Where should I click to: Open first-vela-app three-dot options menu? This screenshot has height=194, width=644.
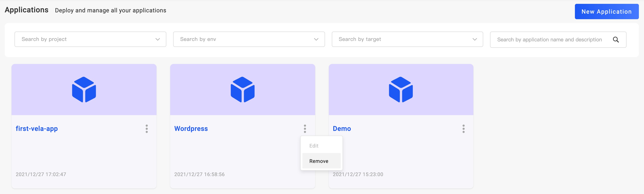(x=147, y=129)
